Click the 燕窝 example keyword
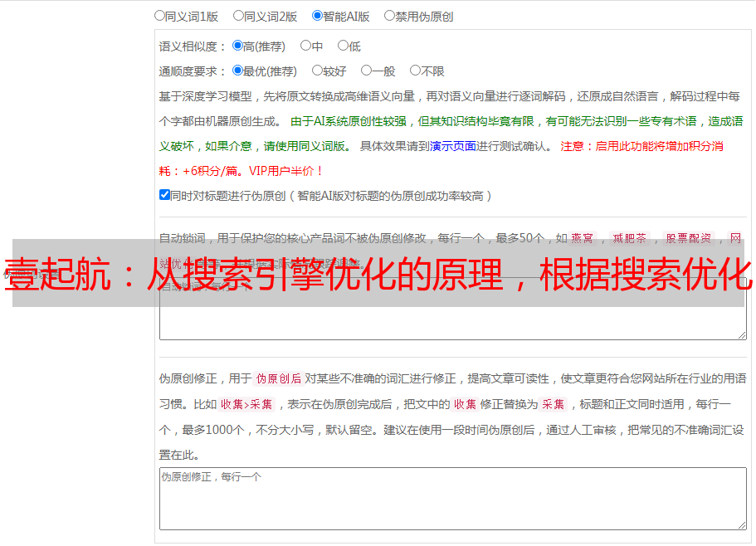This screenshot has height=546, width=756. pyautogui.click(x=583, y=238)
